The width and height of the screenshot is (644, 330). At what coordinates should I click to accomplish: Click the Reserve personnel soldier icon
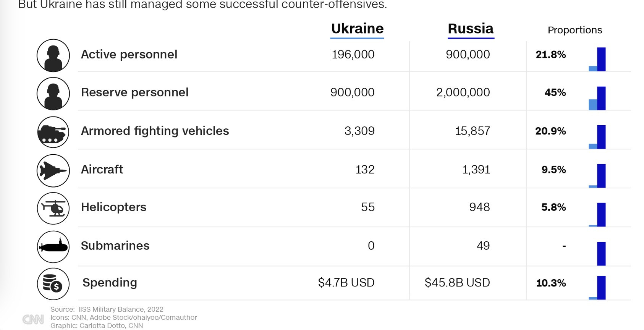pyautogui.click(x=53, y=94)
